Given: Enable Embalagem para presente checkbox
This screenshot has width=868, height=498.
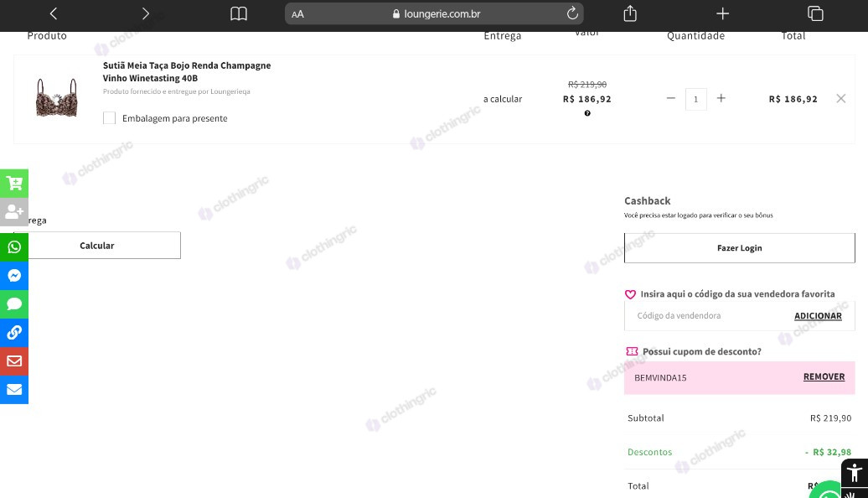Looking at the screenshot, I should coord(109,118).
